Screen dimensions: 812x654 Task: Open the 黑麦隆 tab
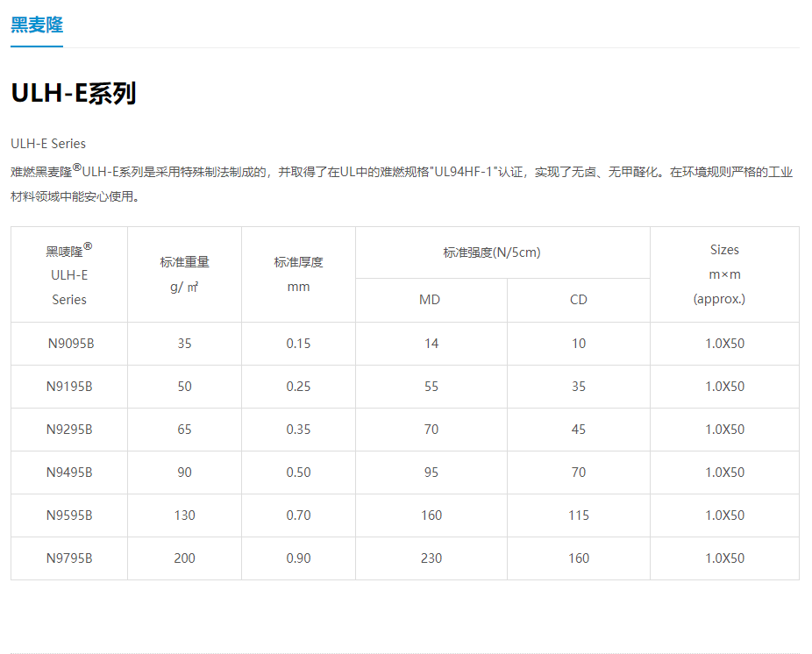(x=37, y=25)
